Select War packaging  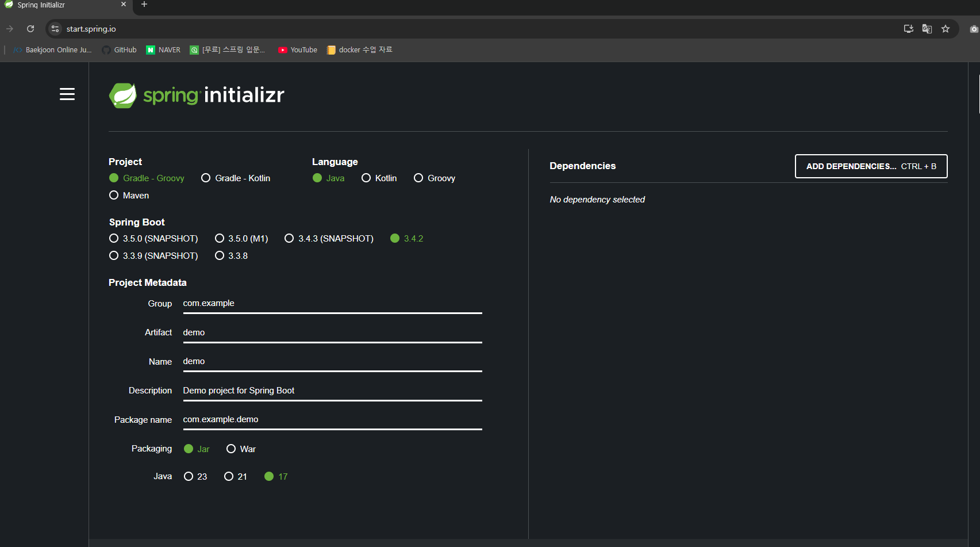(241, 449)
